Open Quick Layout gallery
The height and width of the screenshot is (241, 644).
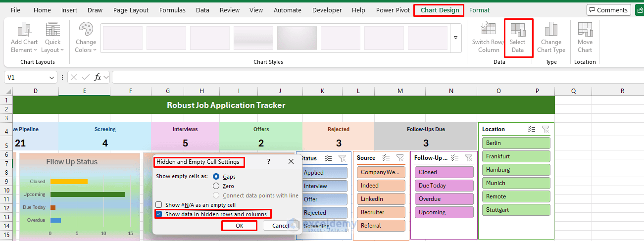tap(52, 38)
